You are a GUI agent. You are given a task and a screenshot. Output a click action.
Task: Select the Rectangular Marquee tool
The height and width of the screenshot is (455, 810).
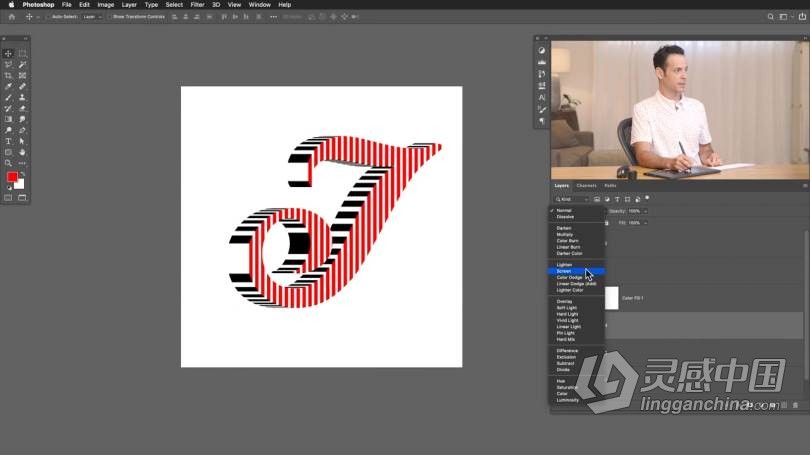pos(22,53)
